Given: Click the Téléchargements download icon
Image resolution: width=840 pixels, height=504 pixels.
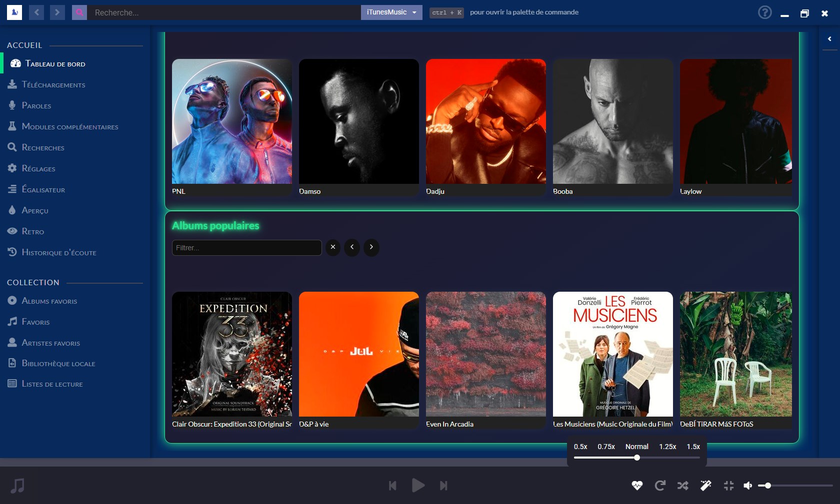Looking at the screenshot, I should (x=12, y=84).
